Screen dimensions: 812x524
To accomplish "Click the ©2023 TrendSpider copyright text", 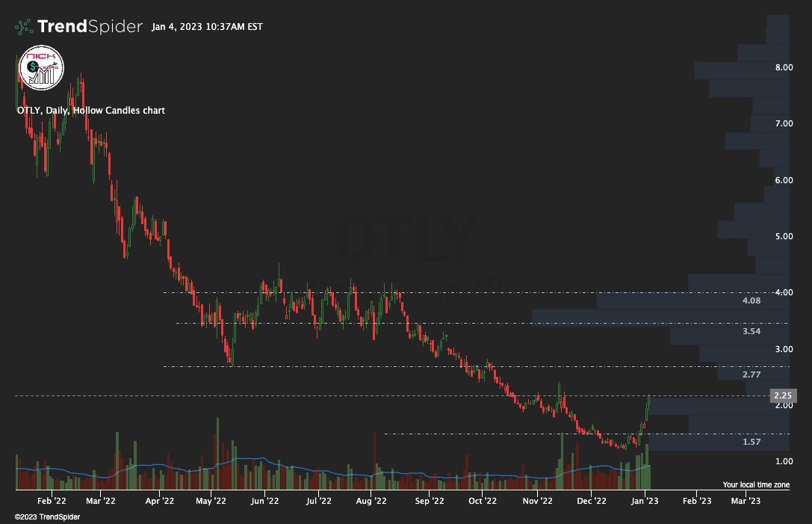I will (47, 517).
